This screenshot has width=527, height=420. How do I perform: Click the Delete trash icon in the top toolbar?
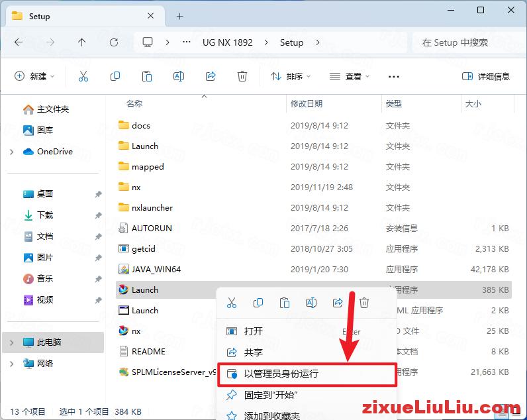[x=242, y=76]
